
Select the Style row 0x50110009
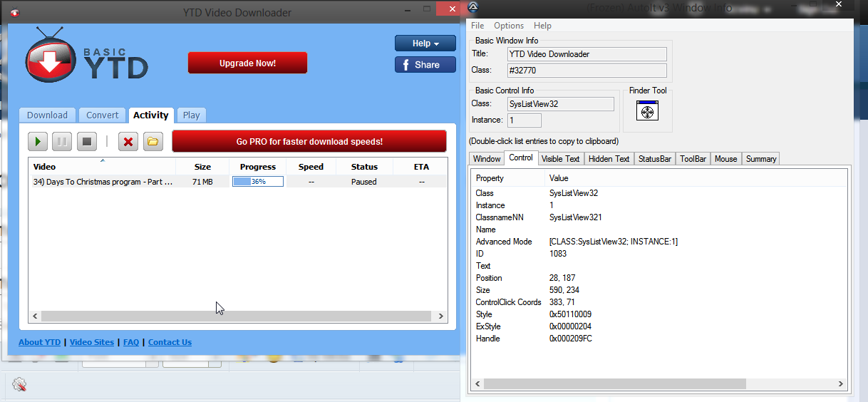click(659, 314)
